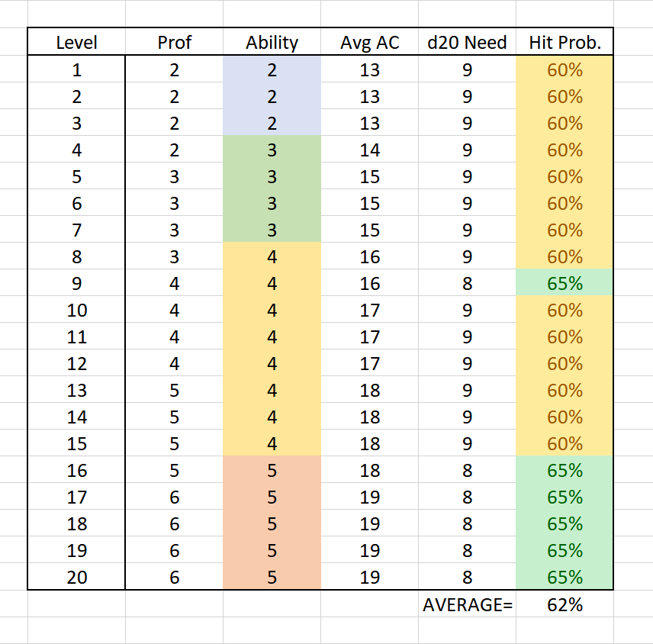
Task: Click the d20 Need header cell
Action: pos(467,43)
